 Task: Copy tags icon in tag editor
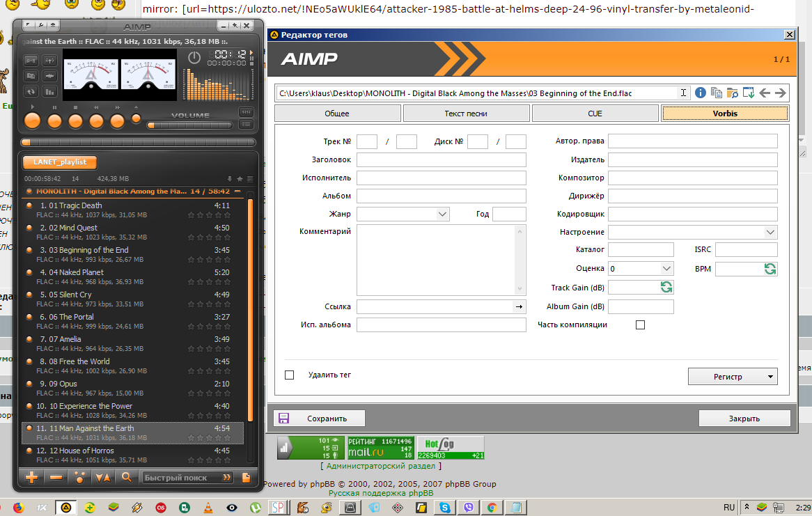(x=716, y=93)
